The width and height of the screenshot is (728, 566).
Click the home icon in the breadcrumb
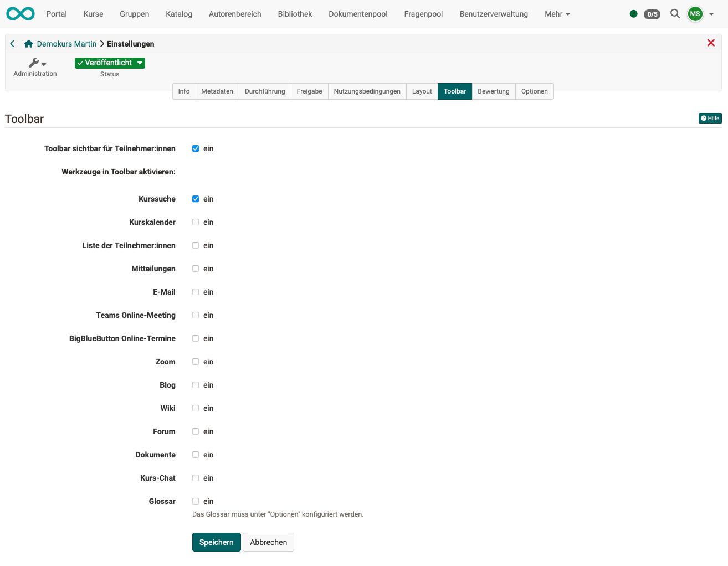coord(28,43)
